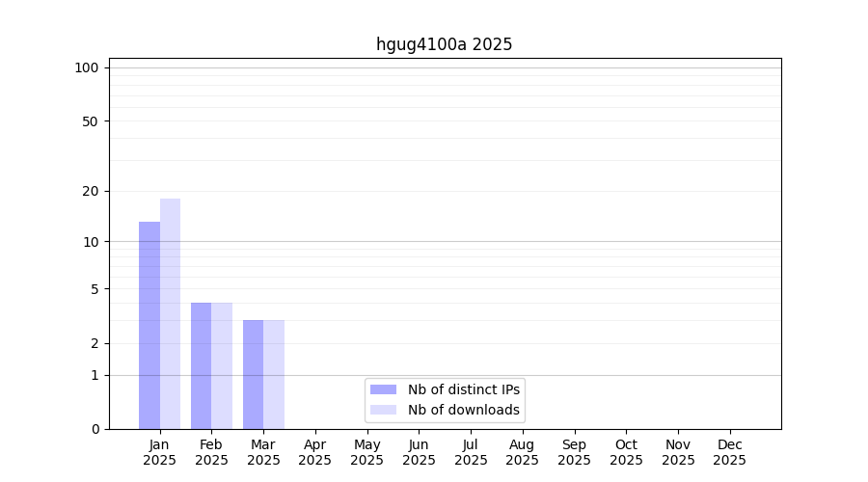
Task: Pick the March distinct IPs bar
Action: pos(253,374)
